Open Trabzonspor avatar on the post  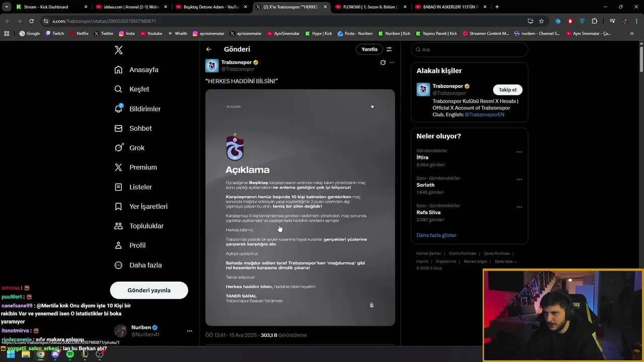click(212, 66)
